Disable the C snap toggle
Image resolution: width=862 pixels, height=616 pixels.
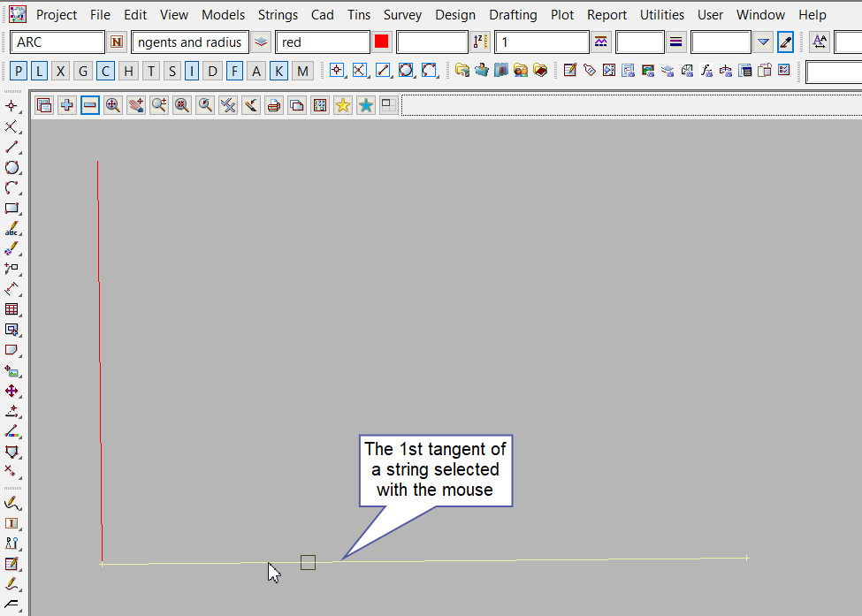(104, 72)
